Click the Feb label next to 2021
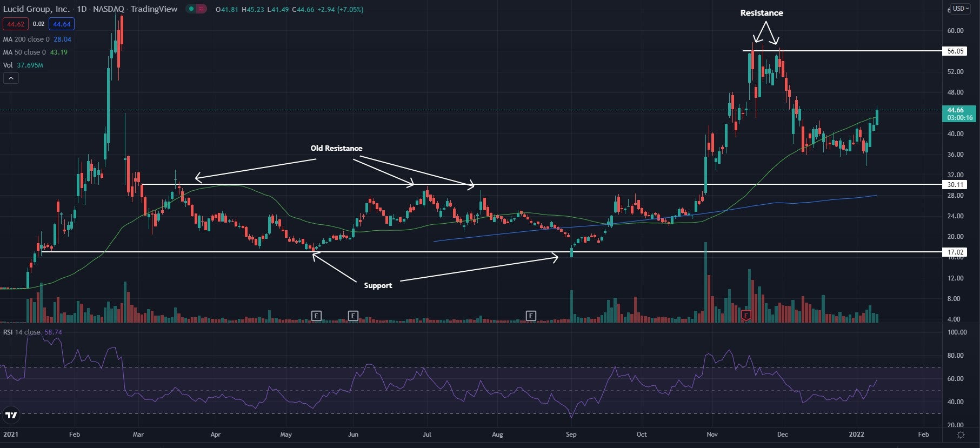This screenshot has height=448, width=980. [75, 434]
